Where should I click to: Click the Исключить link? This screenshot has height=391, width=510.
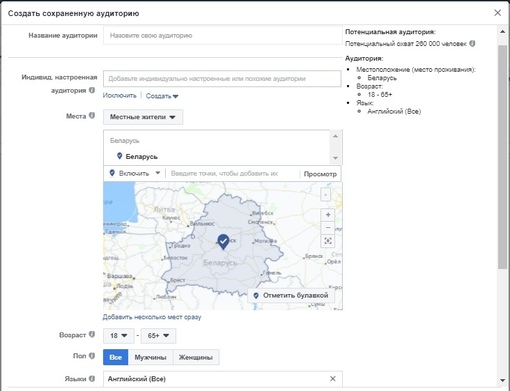coord(120,96)
